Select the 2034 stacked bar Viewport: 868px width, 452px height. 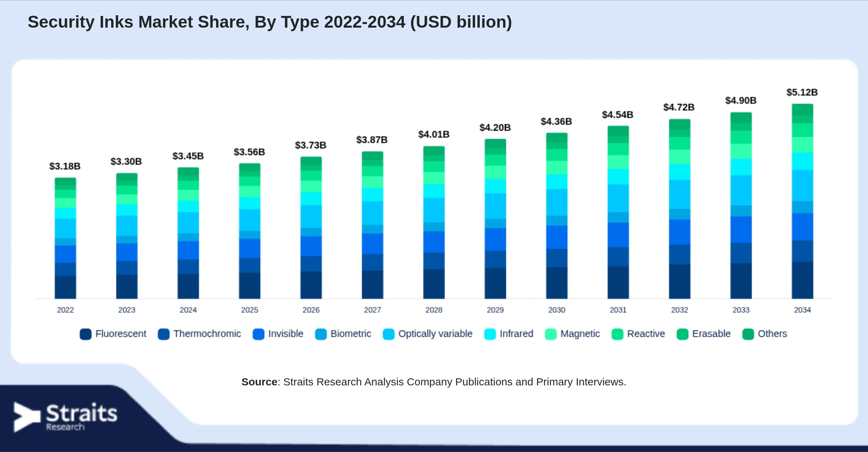click(x=802, y=202)
